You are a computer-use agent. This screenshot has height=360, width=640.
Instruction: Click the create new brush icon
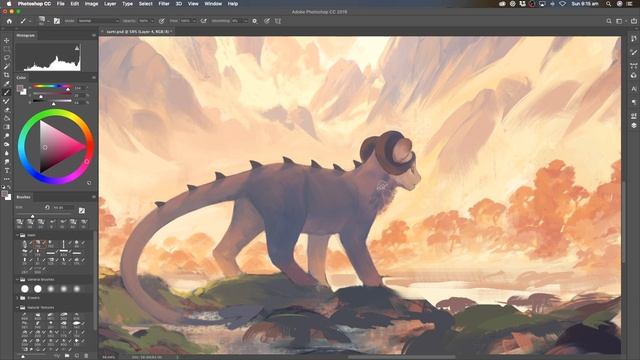point(77,356)
